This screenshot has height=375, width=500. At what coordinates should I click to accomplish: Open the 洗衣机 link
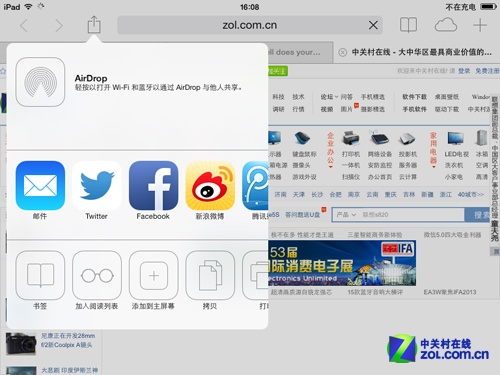tap(454, 165)
